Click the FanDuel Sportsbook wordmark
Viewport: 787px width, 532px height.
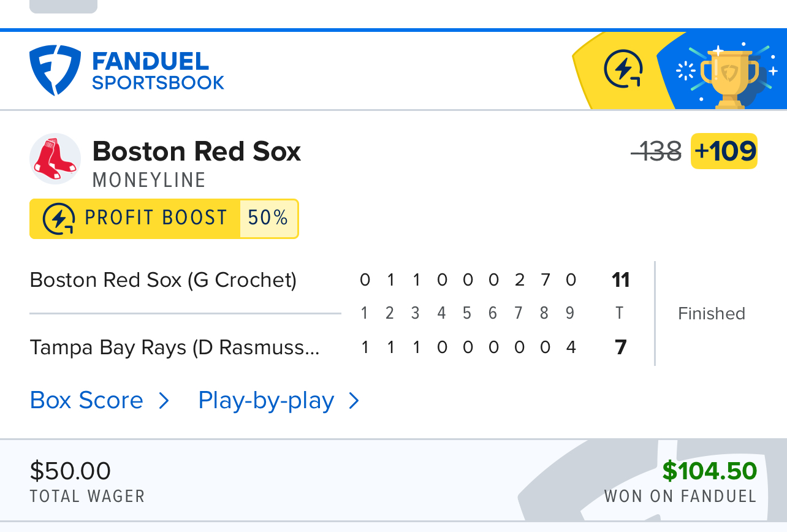[158, 70]
